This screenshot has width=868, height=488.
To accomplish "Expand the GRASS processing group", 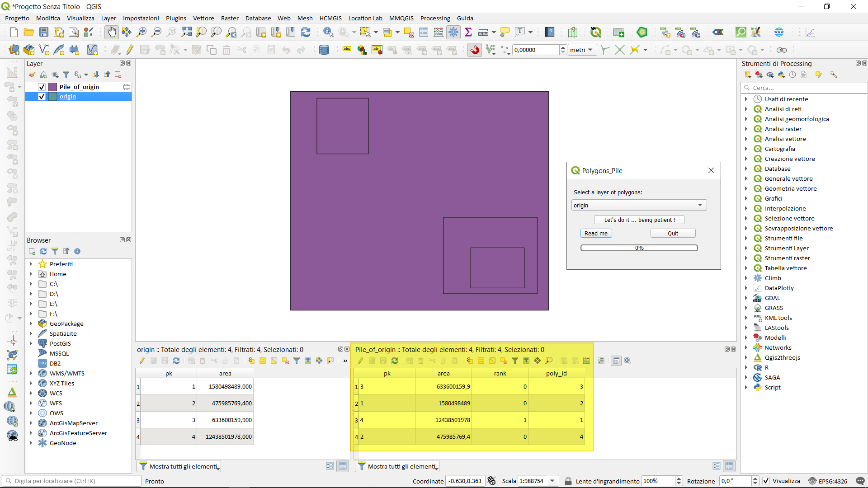I will pos(746,308).
